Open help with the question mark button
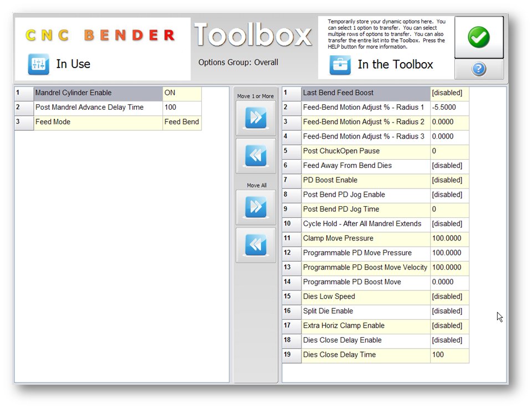532x408 pixels. click(x=479, y=69)
